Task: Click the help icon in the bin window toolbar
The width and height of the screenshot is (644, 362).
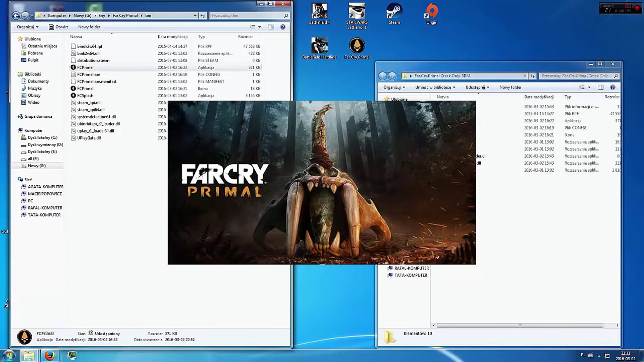Action: pyautogui.click(x=283, y=27)
